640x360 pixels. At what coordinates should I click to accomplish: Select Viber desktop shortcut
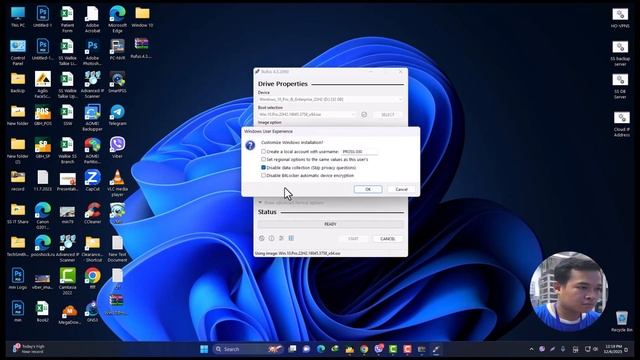click(117, 148)
